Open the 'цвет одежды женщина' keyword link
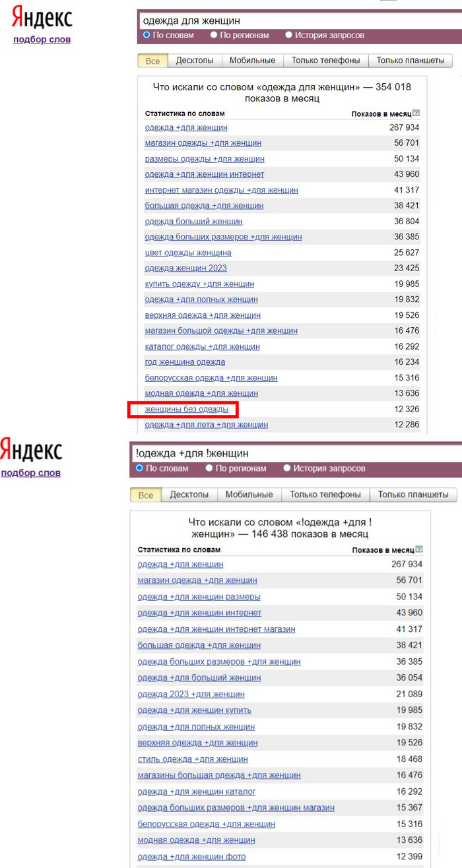Viewport: 462px width, 868px height. [188, 253]
